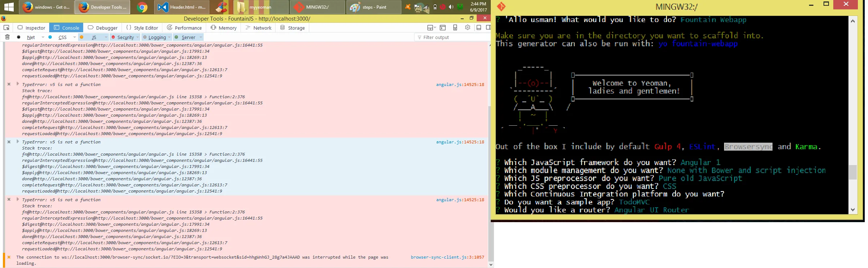
Task: Open angular.js:14525:18 link on blue highlighted row
Action: tap(460, 142)
